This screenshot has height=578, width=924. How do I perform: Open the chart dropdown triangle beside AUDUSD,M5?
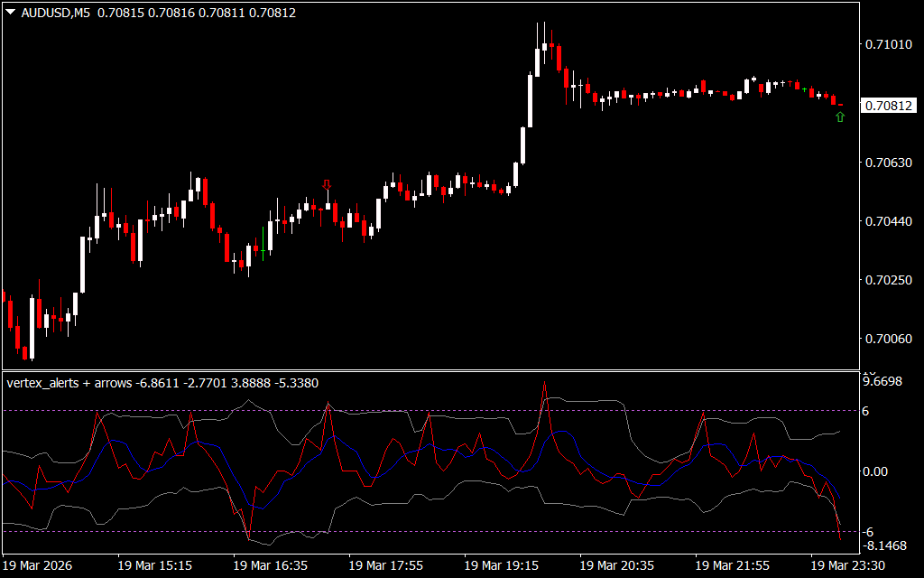10,13
